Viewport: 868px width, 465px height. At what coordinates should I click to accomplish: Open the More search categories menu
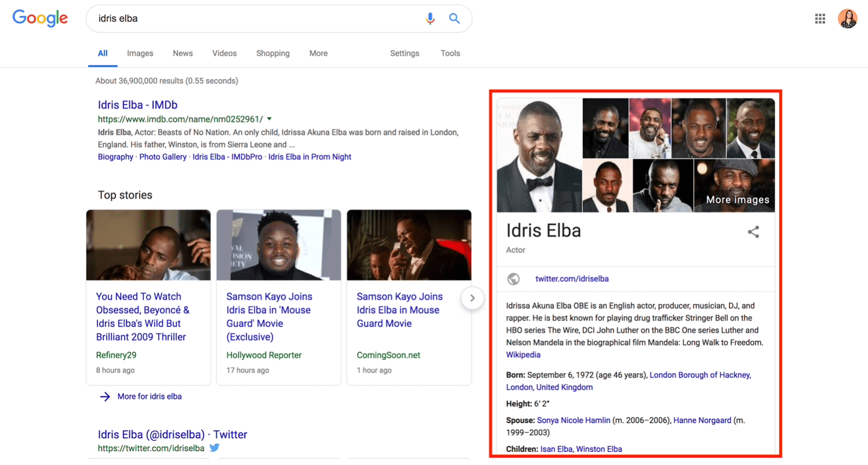click(x=318, y=53)
